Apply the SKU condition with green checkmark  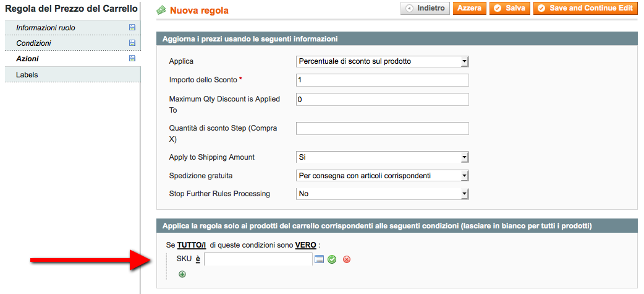point(332,259)
